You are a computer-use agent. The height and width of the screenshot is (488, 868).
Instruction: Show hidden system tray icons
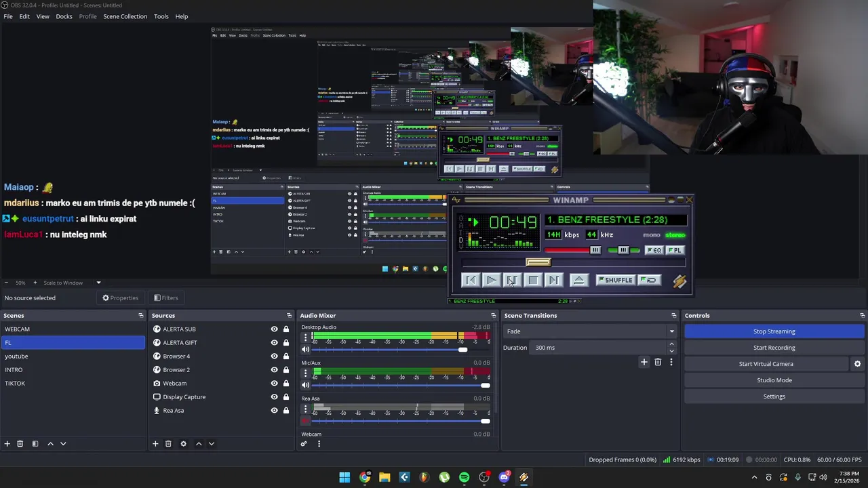click(x=754, y=478)
